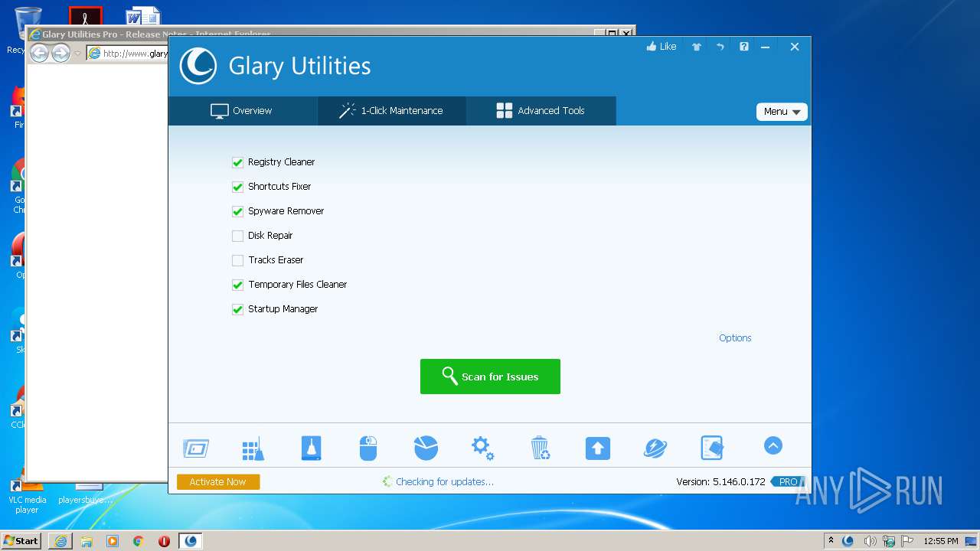The height and width of the screenshot is (551, 980).
Task: Open the File Undelete trash can icon
Action: click(540, 448)
